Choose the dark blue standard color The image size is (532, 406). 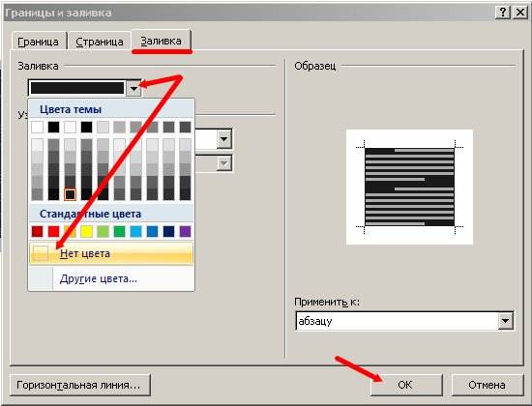click(168, 232)
